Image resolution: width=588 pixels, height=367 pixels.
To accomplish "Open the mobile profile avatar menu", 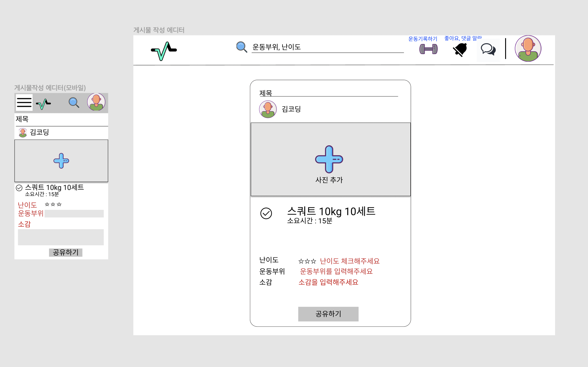I will pos(96,102).
